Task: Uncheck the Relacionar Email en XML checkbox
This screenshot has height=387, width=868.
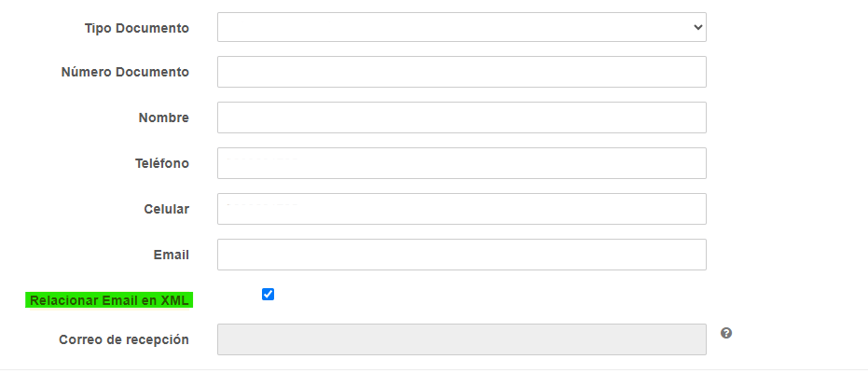Action: pyautogui.click(x=268, y=295)
